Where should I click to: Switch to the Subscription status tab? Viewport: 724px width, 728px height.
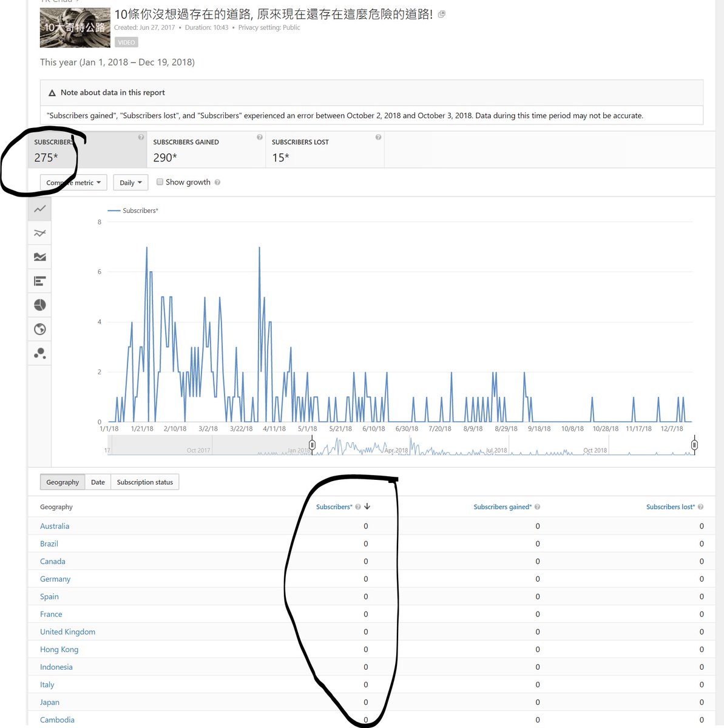[x=144, y=482]
